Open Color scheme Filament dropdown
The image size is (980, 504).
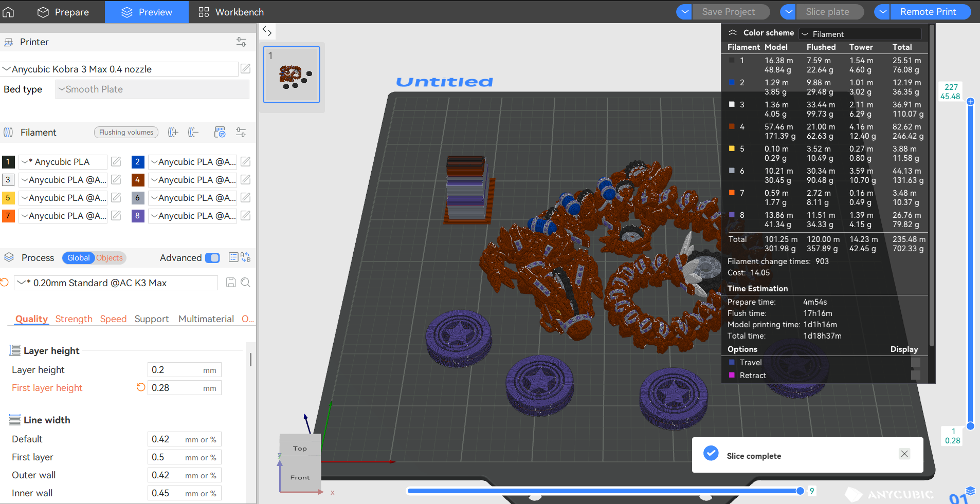pos(860,34)
